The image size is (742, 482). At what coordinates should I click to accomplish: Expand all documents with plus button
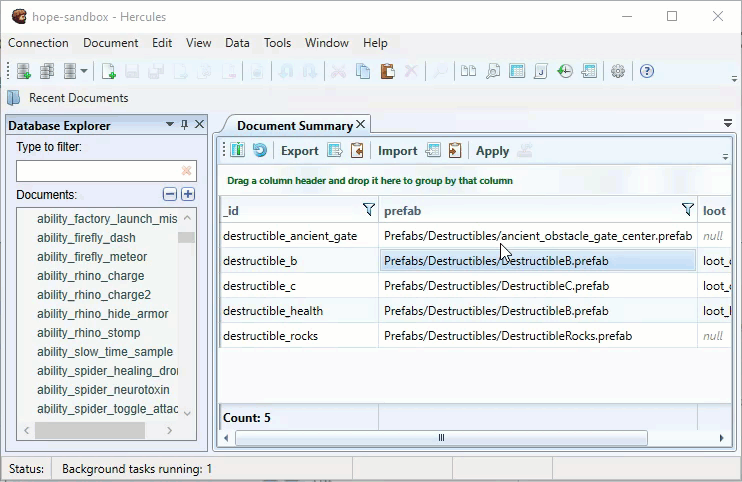coord(188,194)
